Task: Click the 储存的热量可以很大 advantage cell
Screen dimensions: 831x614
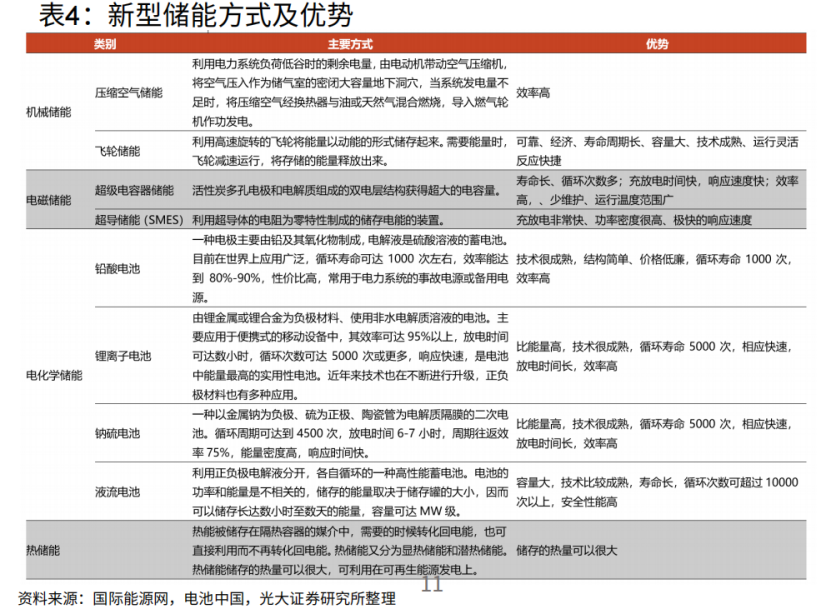Action: click(x=567, y=551)
